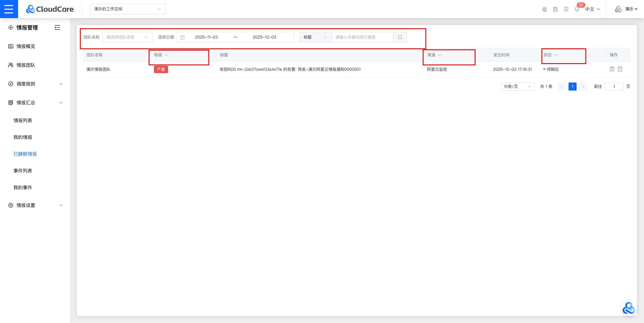Click the refresh swirl icon in header
The height and width of the screenshot is (323, 644).
pyautogui.click(x=545, y=9)
